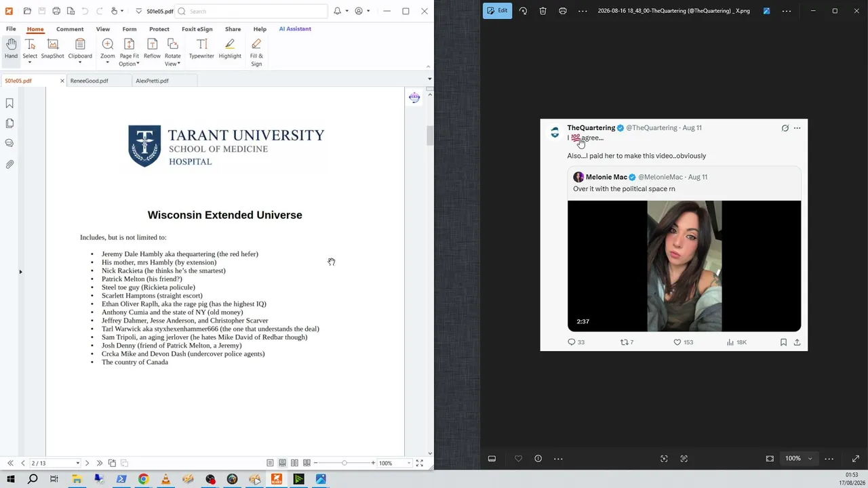The height and width of the screenshot is (488, 868).
Task: Click the AI assistant robot icon
Action: pos(414,98)
